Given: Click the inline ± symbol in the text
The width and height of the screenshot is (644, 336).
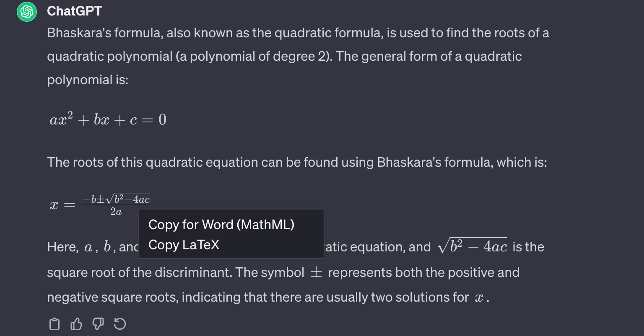Looking at the screenshot, I should pos(316,273).
